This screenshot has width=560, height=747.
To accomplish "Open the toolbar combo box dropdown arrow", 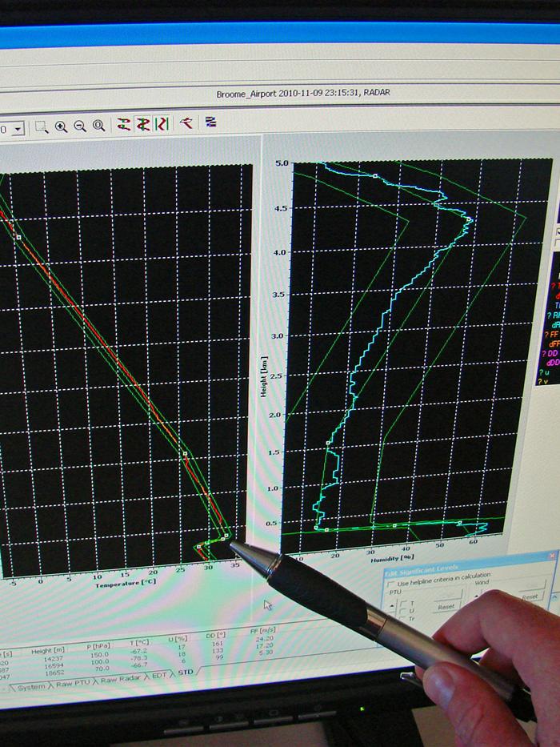I will point(18,128).
